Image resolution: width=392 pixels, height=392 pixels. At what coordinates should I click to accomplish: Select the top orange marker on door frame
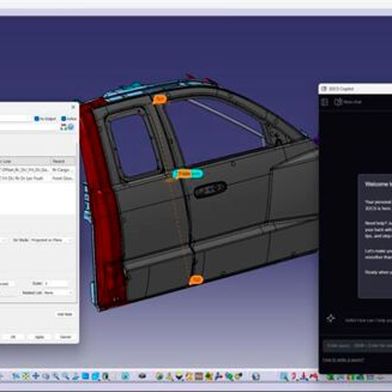160,99
